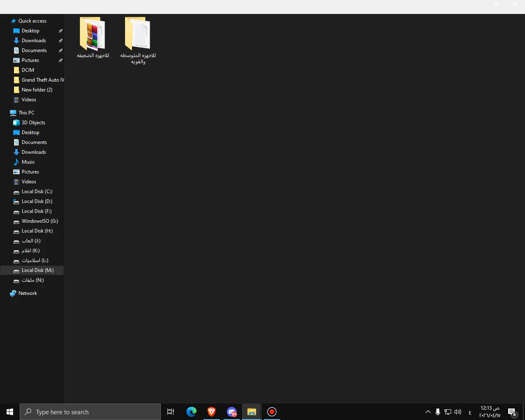This screenshot has height=420, width=525.
Task: Open the Windows Start menu
Action: pyautogui.click(x=10, y=412)
